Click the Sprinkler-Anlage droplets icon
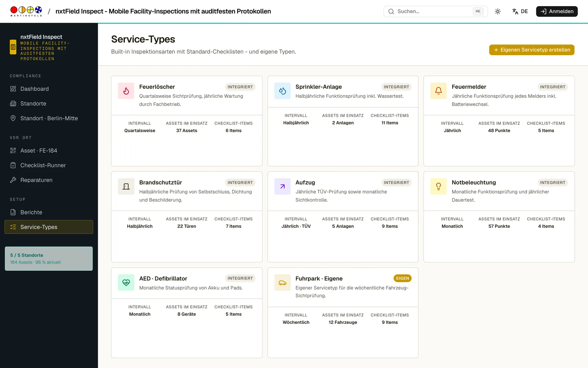This screenshot has height=368, width=588. [x=282, y=91]
